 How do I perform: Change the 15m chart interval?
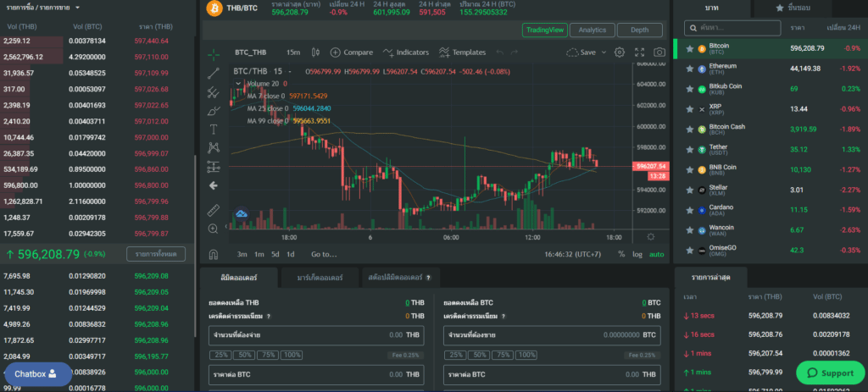pyautogui.click(x=292, y=52)
